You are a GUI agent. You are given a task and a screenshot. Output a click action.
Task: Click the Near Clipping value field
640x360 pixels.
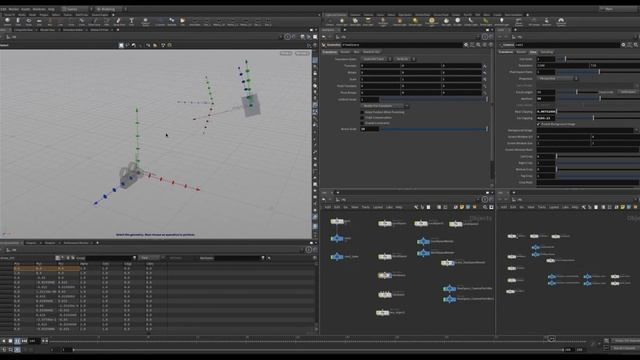coord(546,111)
